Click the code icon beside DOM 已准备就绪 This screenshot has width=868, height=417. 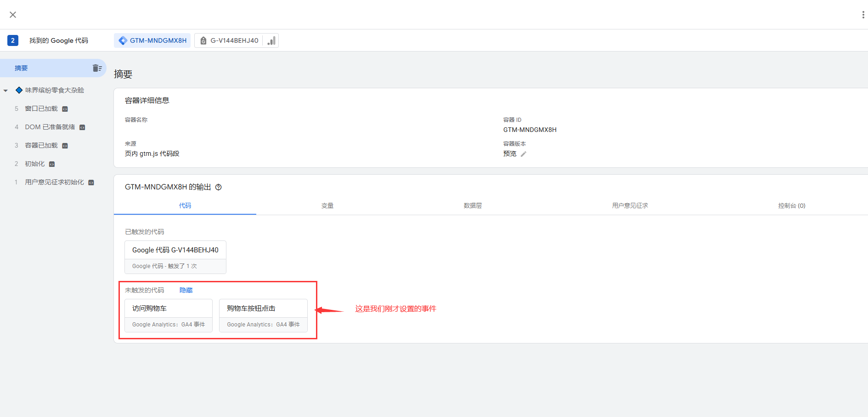(x=82, y=127)
